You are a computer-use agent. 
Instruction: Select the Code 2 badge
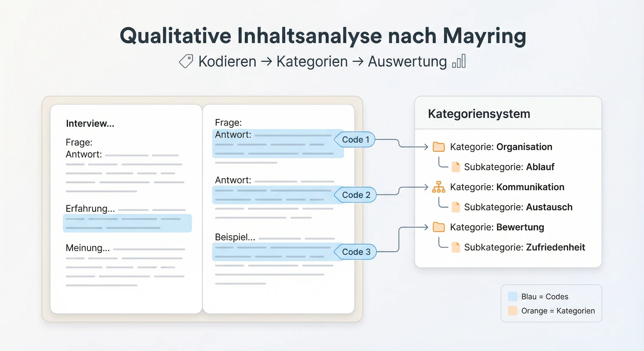(355, 195)
